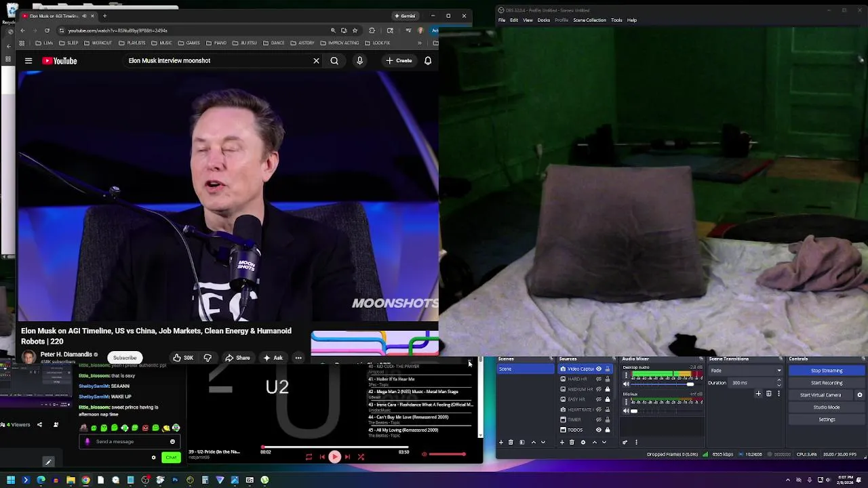Click Stop Streaming in OBS Controls
Screen dimensions: 868x488
pyautogui.click(x=827, y=371)
